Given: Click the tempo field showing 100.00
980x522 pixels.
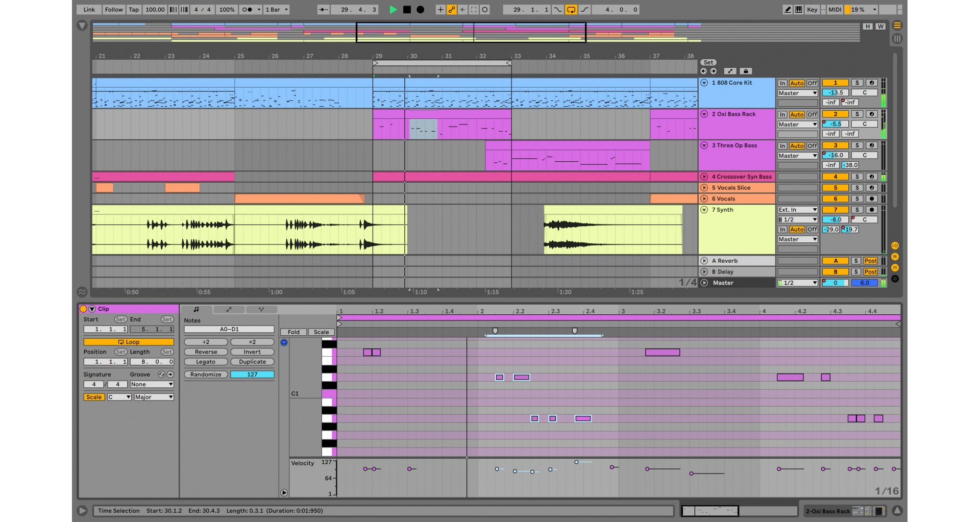Looking at the screenshot, I should click(x=155, y=10).
